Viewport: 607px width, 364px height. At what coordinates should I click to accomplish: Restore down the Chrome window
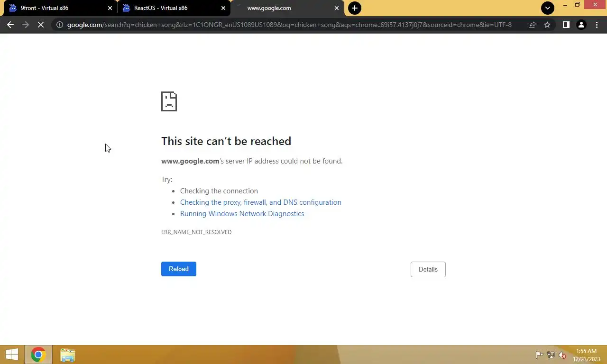point(578,5)
